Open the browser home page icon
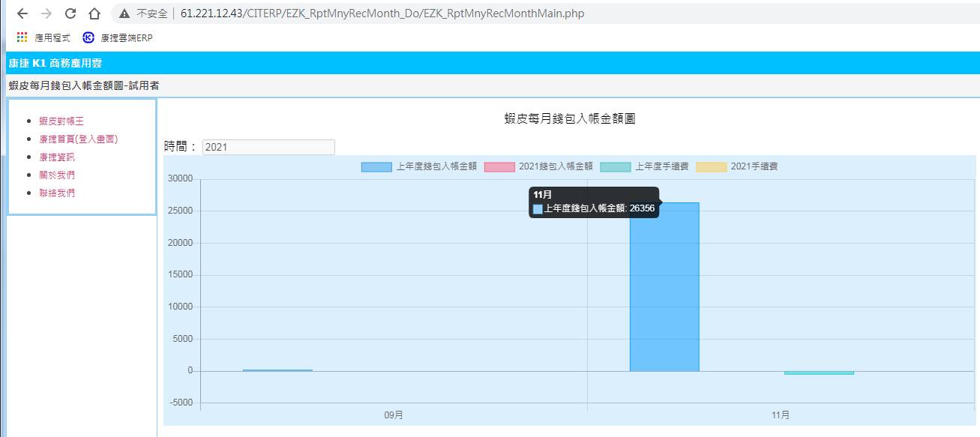 point(94,13)
